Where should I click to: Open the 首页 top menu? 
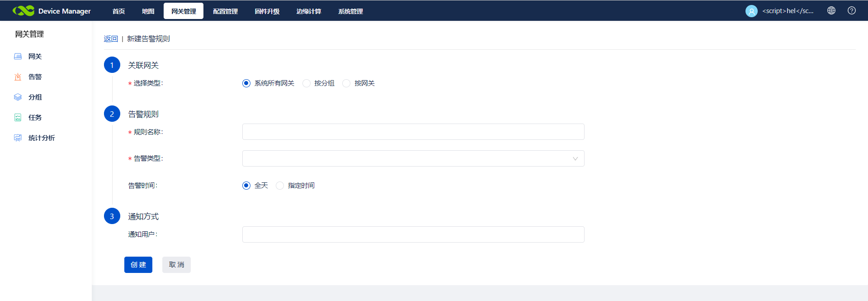coord(118,11)
